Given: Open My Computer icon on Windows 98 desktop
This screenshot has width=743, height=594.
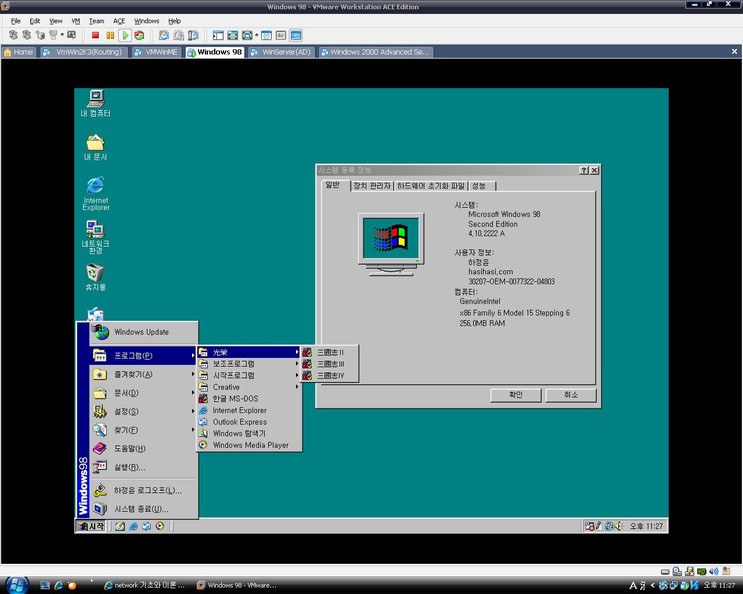Looking at the screenshot, I should coord(96,103).
